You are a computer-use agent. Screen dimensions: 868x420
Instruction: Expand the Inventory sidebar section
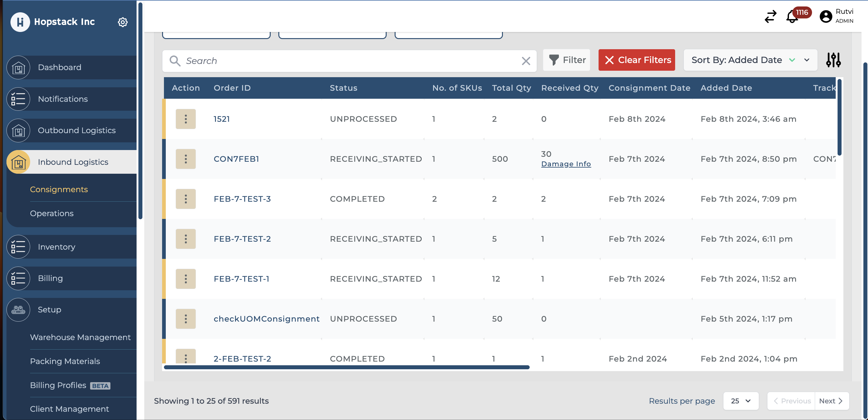coord(57,247)
